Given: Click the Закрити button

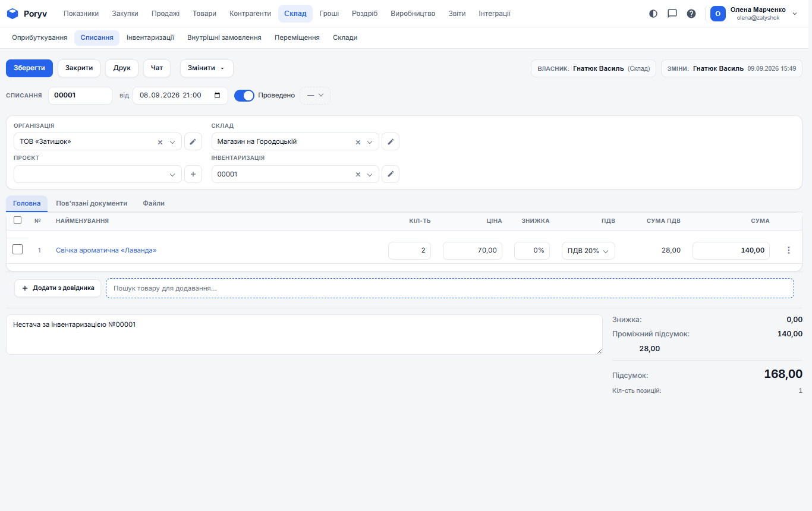Looking at the screenshot, I should point(79,68).
